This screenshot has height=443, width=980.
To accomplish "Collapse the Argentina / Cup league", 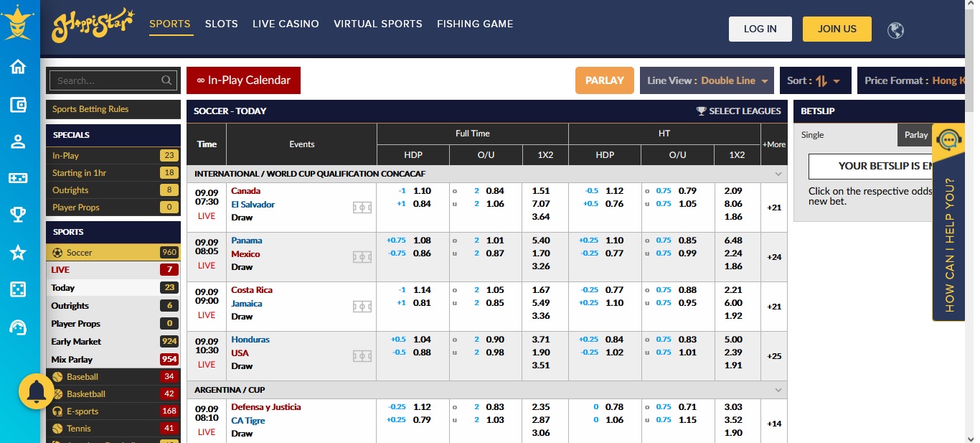I will pyautogui.click(x=778, y=390).
